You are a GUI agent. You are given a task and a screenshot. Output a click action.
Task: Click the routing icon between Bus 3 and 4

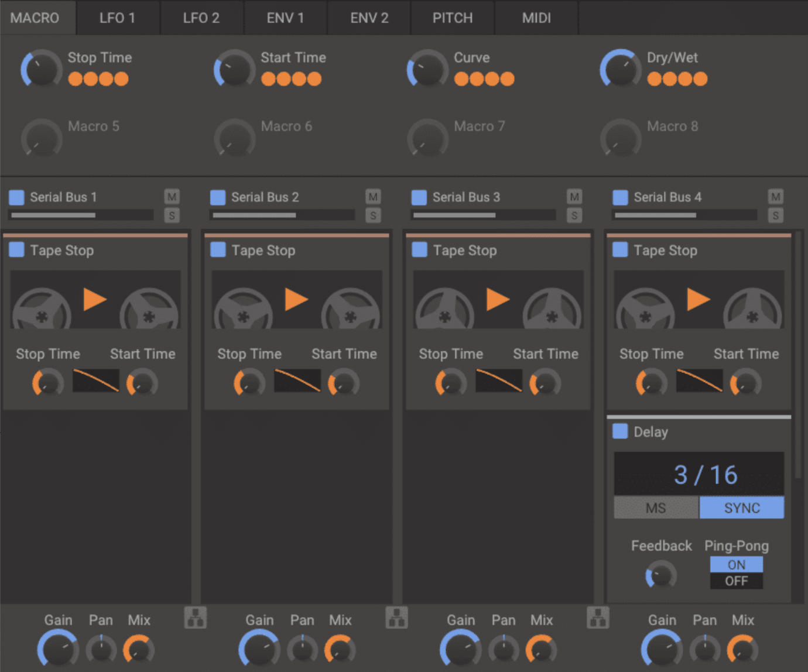[598, 618]
